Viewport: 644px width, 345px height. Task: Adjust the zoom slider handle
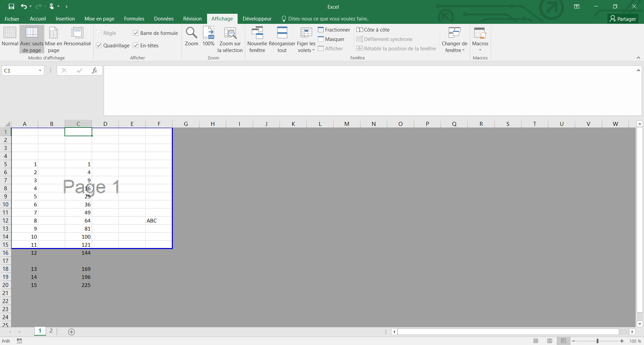(597, 341)
